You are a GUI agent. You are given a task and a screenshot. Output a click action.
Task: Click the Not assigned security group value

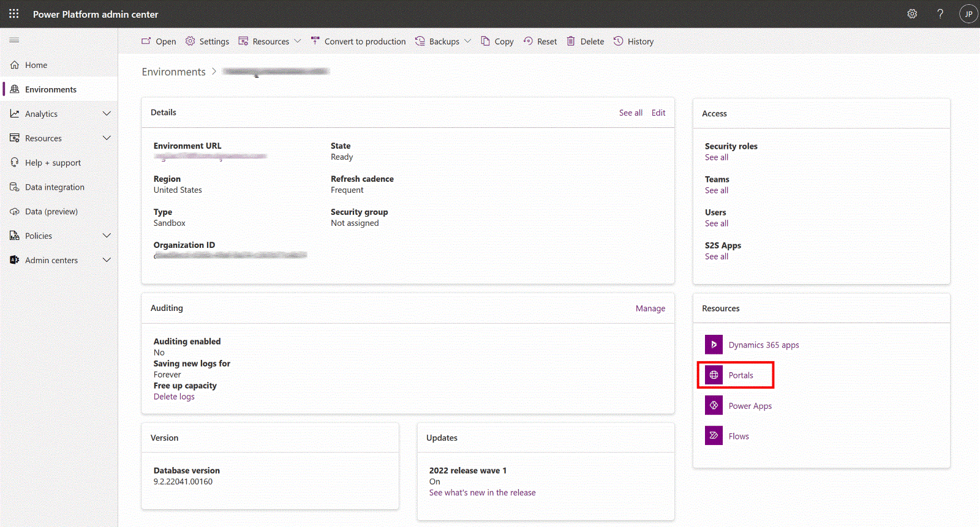(355, 223)
